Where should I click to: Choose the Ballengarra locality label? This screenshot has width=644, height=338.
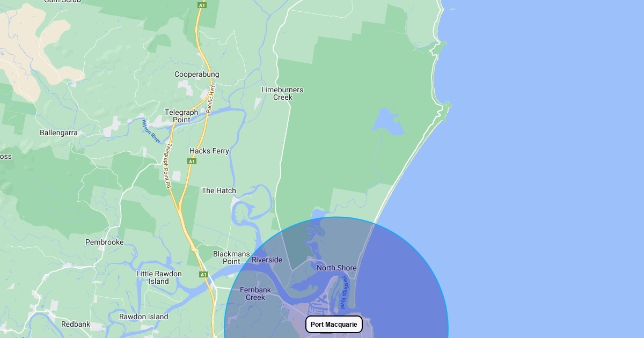(x=58, y=133)
